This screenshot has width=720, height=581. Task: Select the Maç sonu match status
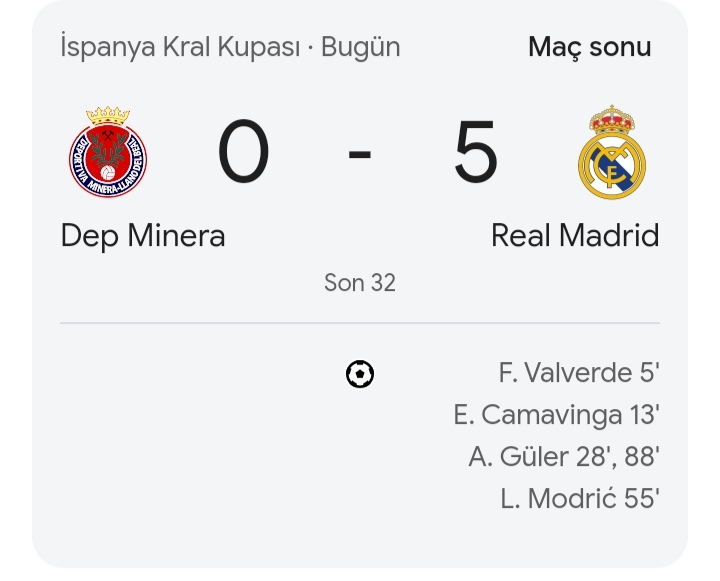(x=590, y=47)
